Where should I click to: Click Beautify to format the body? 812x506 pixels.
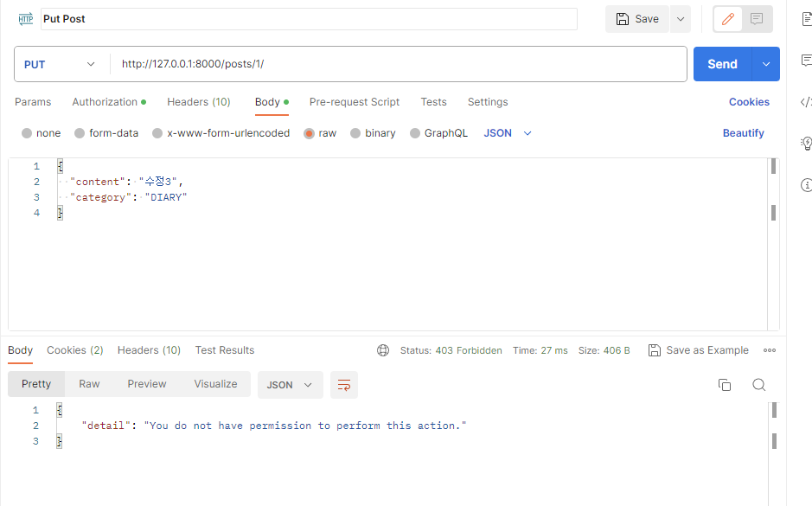[743, 133]
